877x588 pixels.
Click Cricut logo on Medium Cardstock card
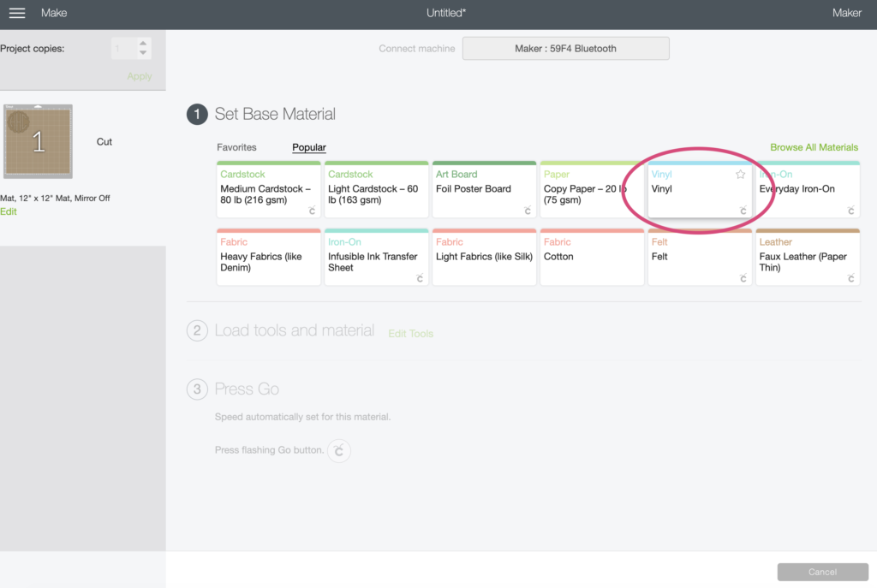click(x=312, y=211)
